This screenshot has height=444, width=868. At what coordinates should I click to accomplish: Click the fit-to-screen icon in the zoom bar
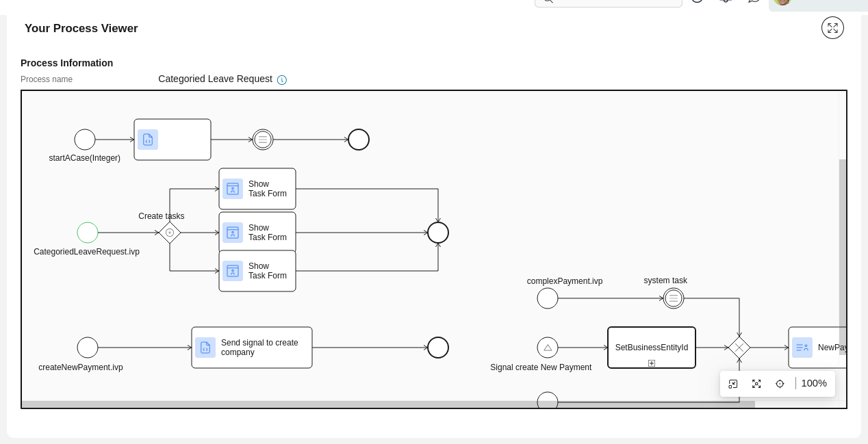coord(756,384)
